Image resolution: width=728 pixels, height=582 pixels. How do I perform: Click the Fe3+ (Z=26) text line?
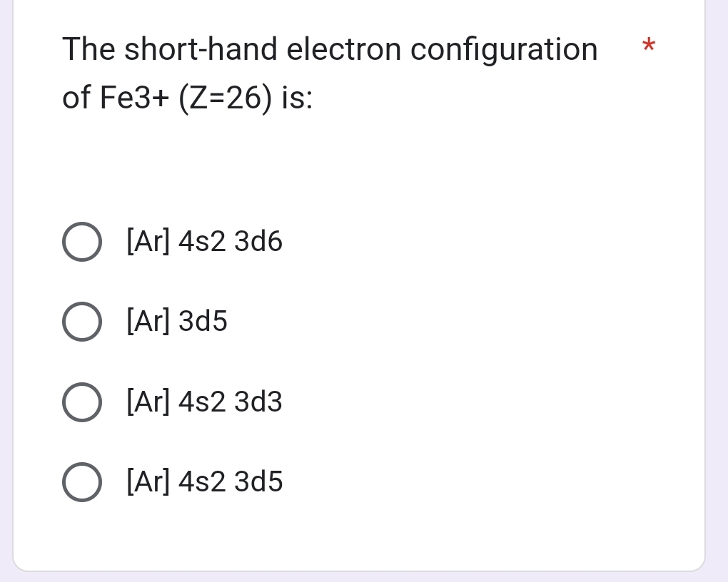[x=187, y=99]
